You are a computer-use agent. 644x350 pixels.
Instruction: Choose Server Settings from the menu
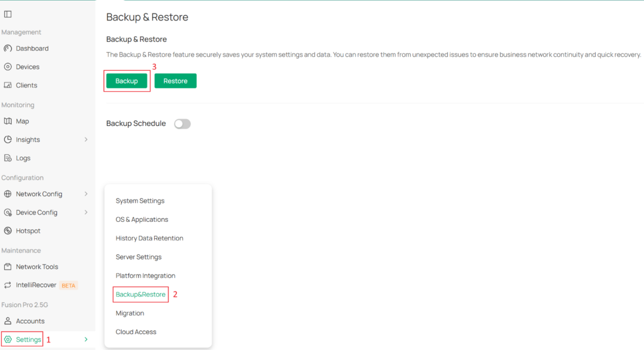[138, 257]
